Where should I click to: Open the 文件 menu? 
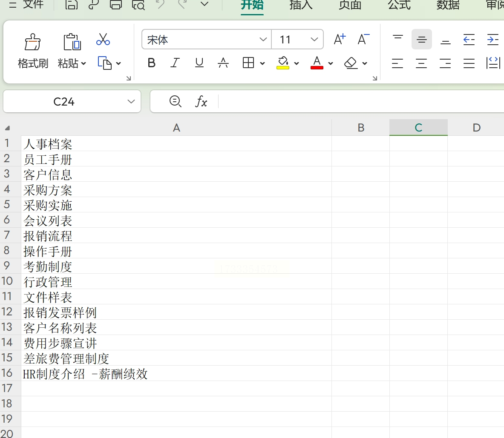tap(33, 5)
